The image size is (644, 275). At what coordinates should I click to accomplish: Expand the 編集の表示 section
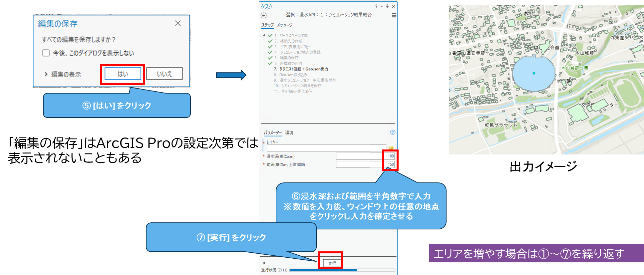pyautogui.click(x=63, y=74)
